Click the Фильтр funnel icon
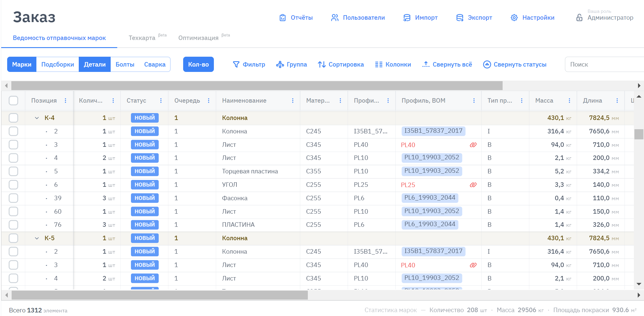This screenshot has height=316, width=644. coord(236,64)
